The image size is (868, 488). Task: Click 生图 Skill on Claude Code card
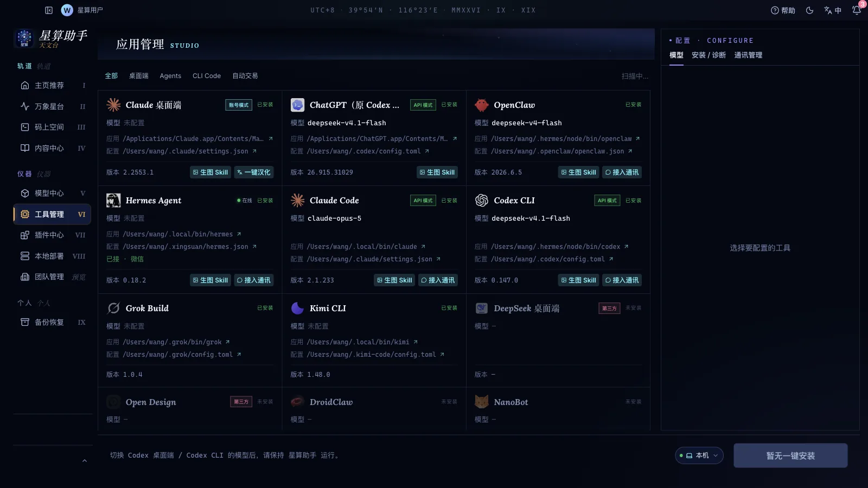(394, 280)
